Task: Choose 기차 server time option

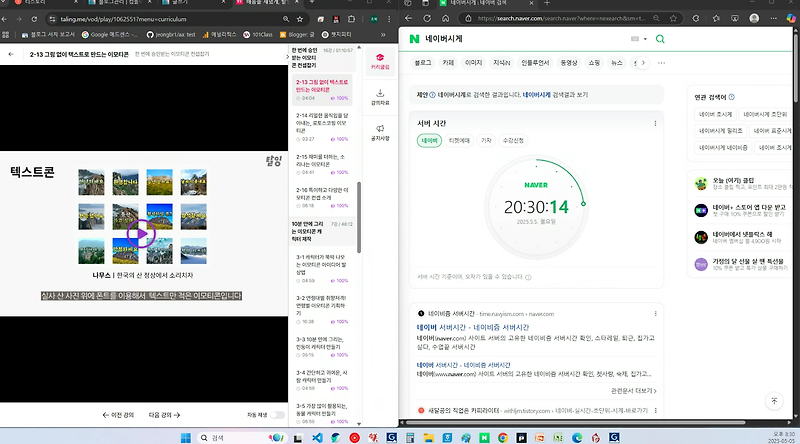Action: click(486, 140)
